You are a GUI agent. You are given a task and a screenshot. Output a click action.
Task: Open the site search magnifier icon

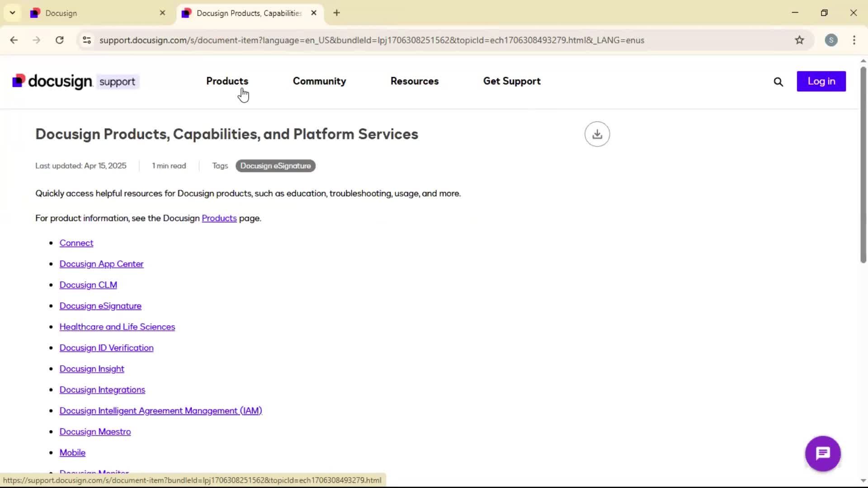778,82
